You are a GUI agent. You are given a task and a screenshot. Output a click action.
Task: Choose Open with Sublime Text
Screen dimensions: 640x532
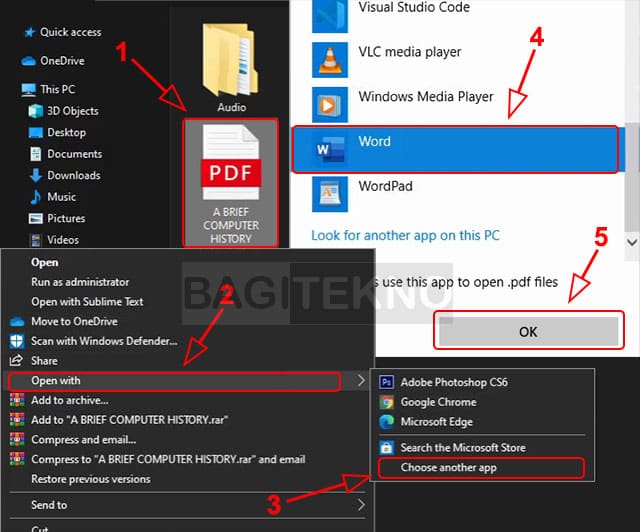coord(87,302)
